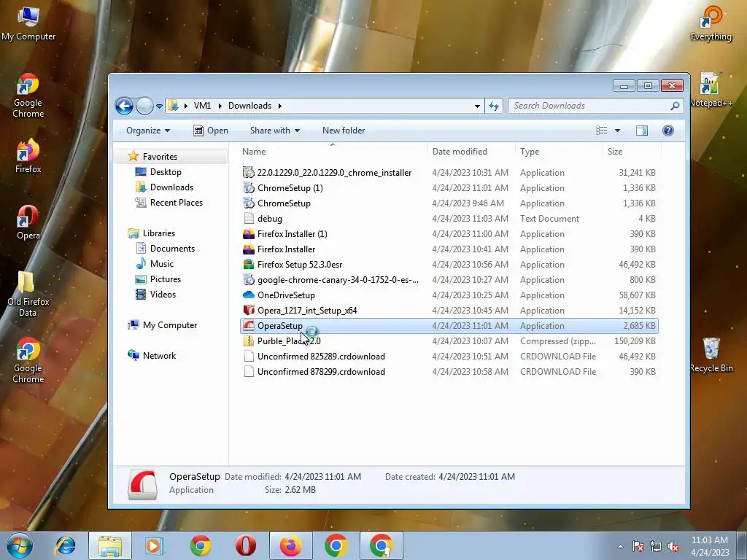This screenshot has height=560, width=747.
Task: Click the large OperaSetup icon in details pane
Action: pos(142,485)
